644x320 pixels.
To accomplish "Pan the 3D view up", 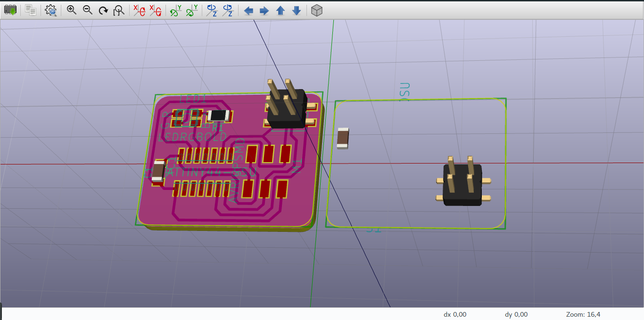I will (281, 10).
